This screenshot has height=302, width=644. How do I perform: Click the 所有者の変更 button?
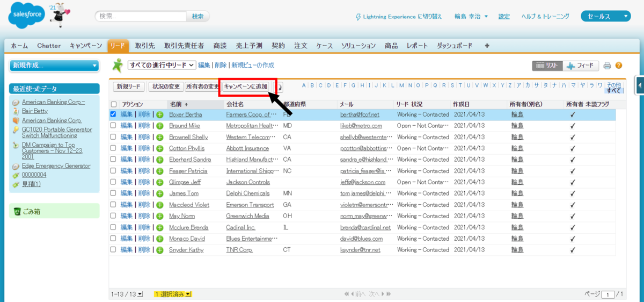pos(201,87)
